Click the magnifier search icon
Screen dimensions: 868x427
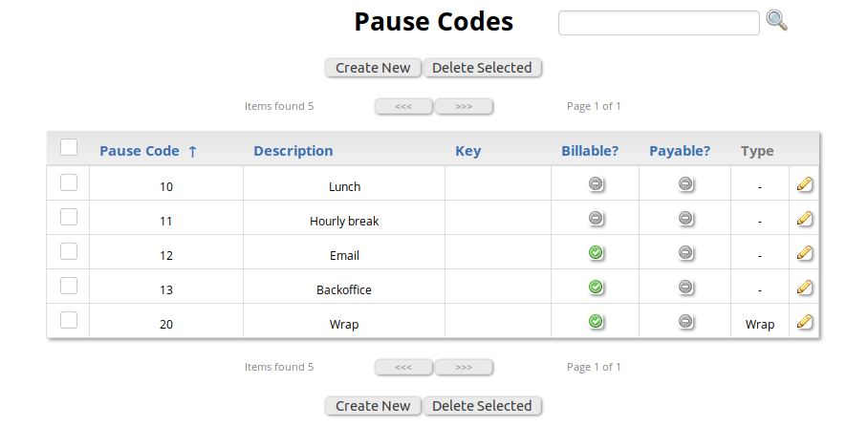[x=776, y=21]
